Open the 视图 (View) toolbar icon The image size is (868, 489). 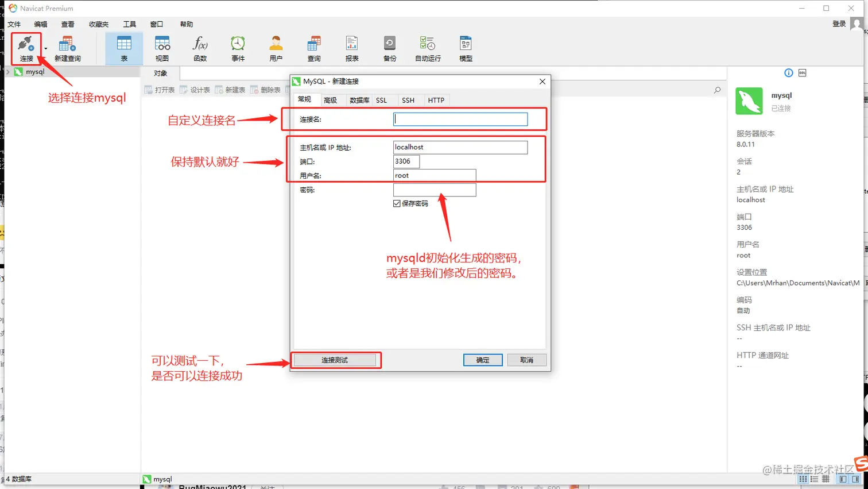(162, 49)
